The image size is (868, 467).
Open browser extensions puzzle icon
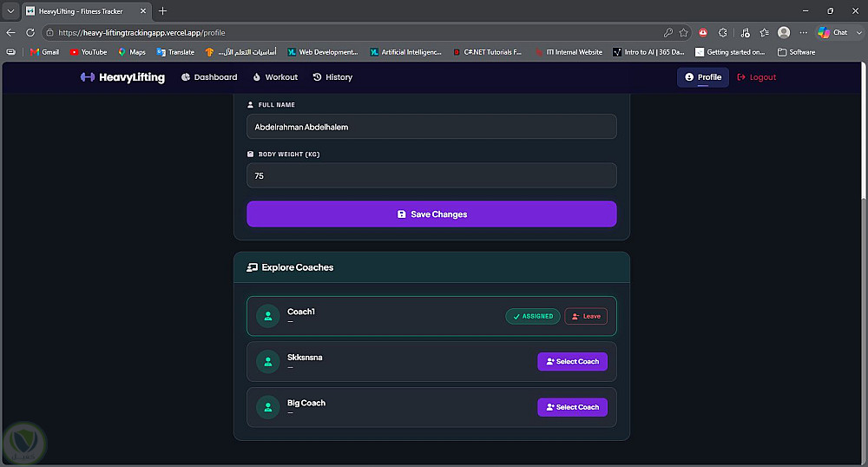(722, 33)
